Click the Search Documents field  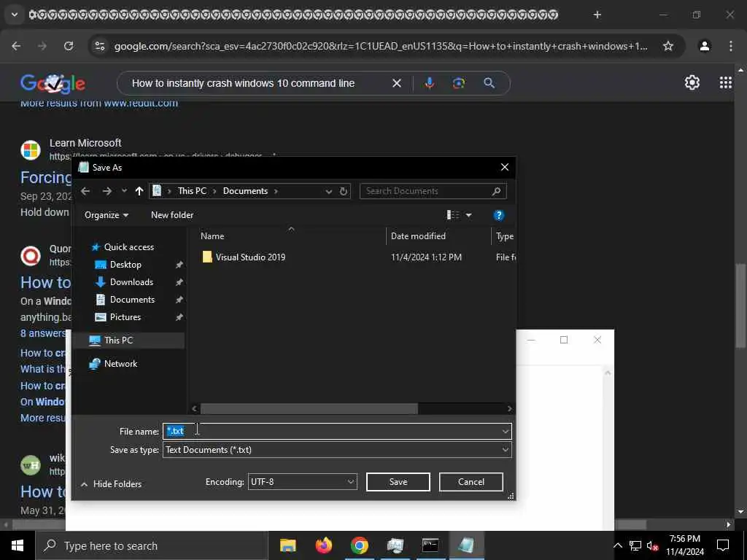[433, 191]
